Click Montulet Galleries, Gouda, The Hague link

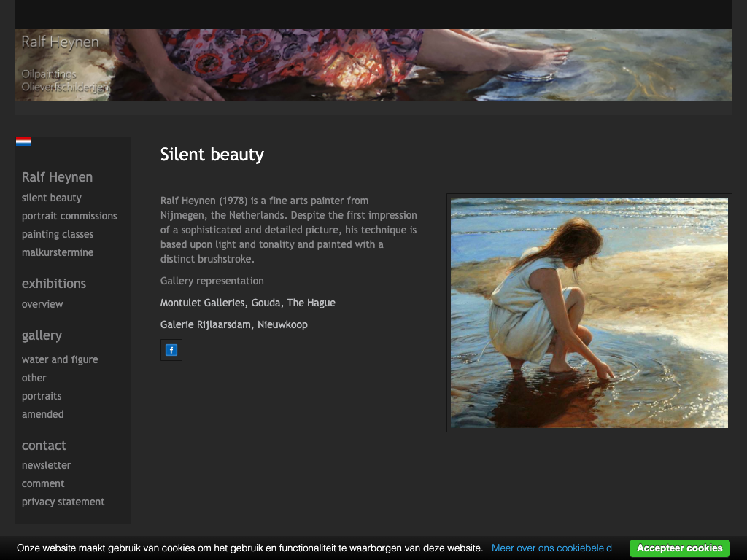click(248, 303)
